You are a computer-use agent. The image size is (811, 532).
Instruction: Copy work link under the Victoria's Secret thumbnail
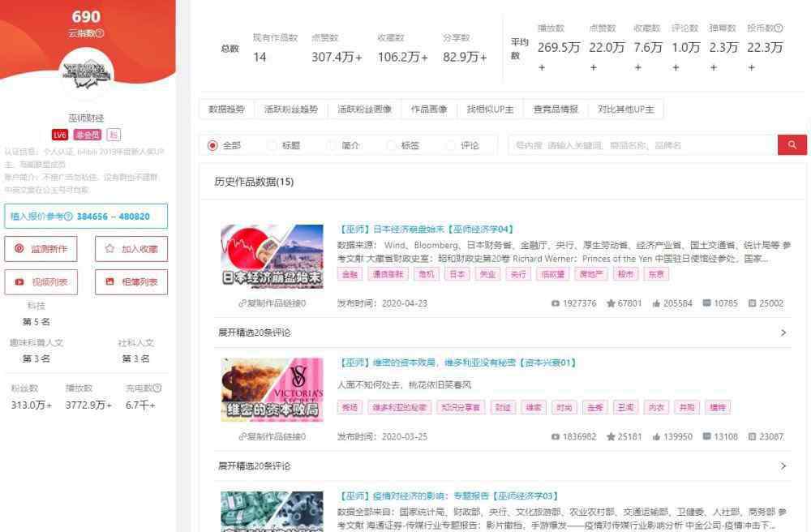tap(272, 437)
